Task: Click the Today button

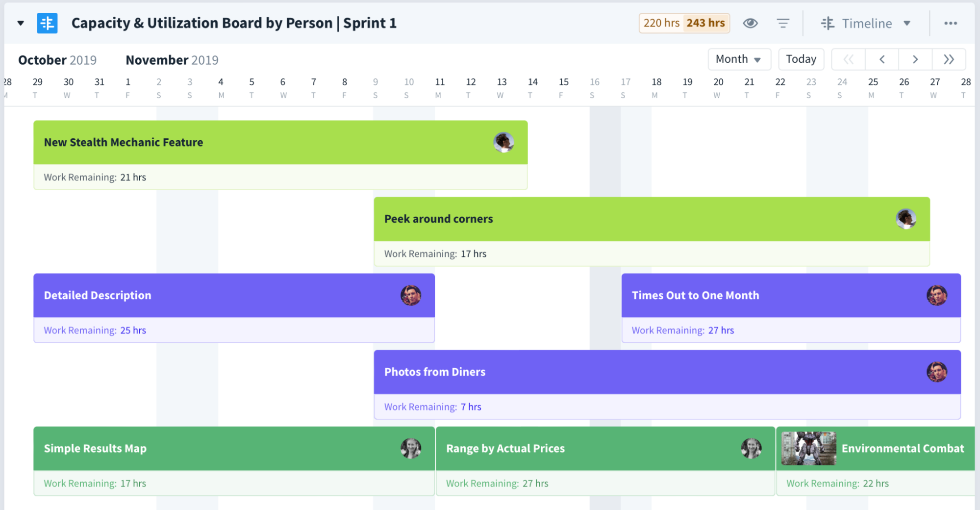Action: [x=801, y=59]
